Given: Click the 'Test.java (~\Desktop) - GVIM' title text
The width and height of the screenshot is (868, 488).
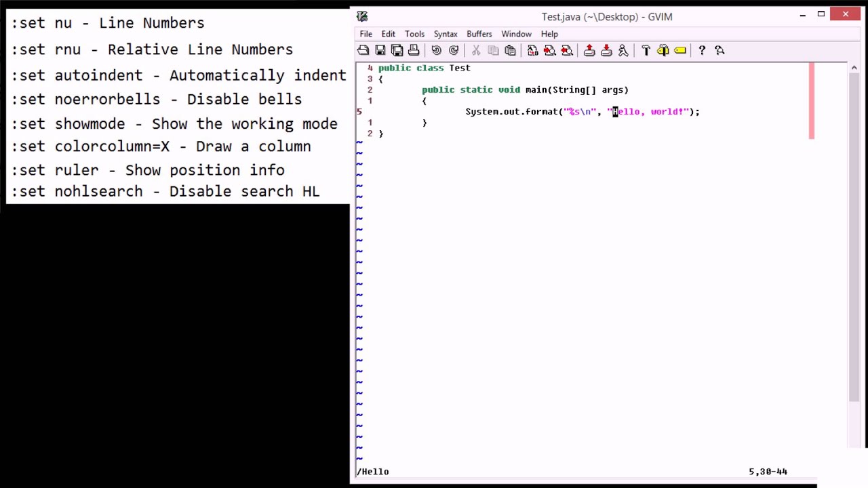Looking at the screenshot, I should click(607, 16).
